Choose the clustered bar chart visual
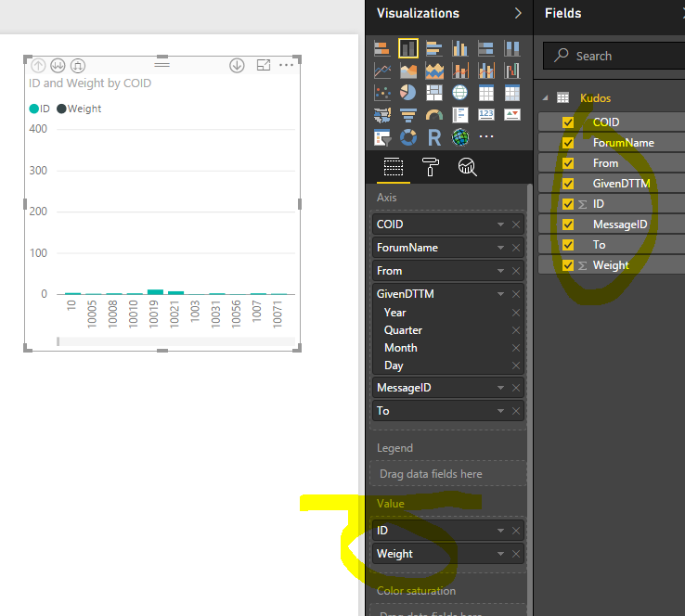Screen dimensions: 685x616 pos(433,48)
